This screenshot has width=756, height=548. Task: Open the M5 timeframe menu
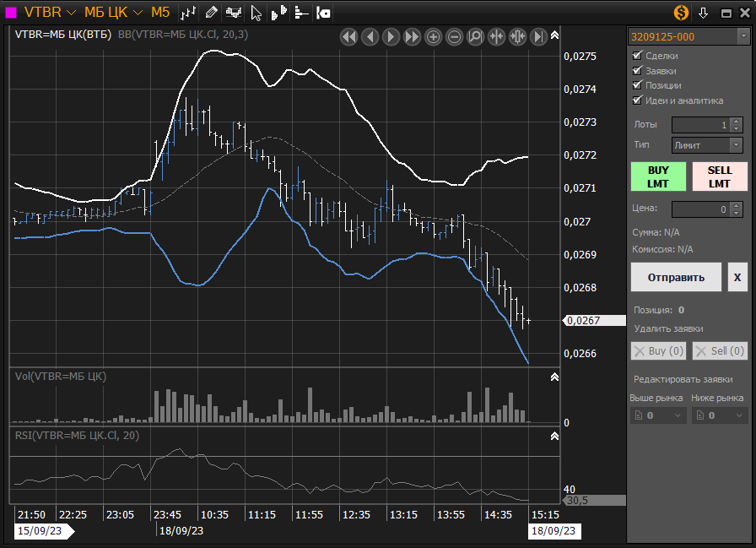(x=160, y=13)
